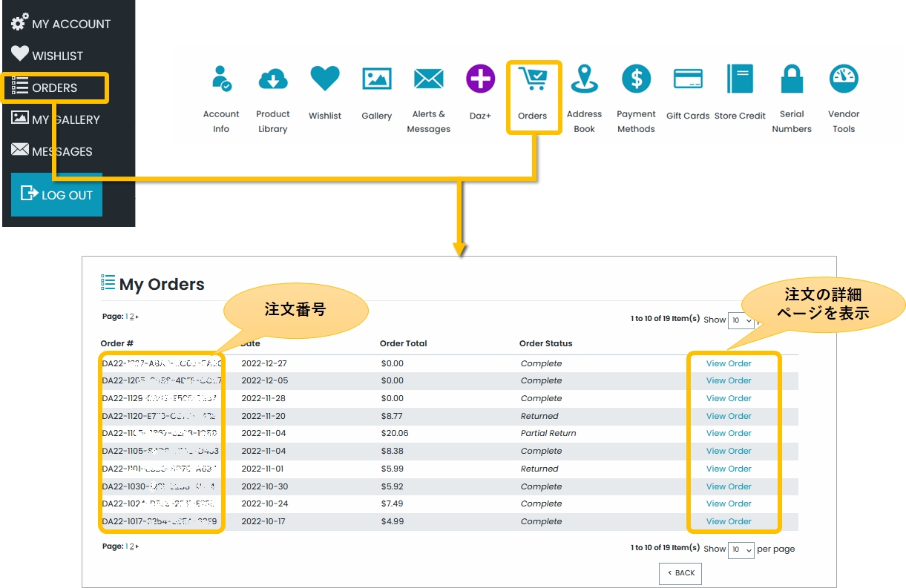Image resolution: width=906 pixels, height=588 pixels.
Task: Open the Account Info icon
Action: click(221, 79)
